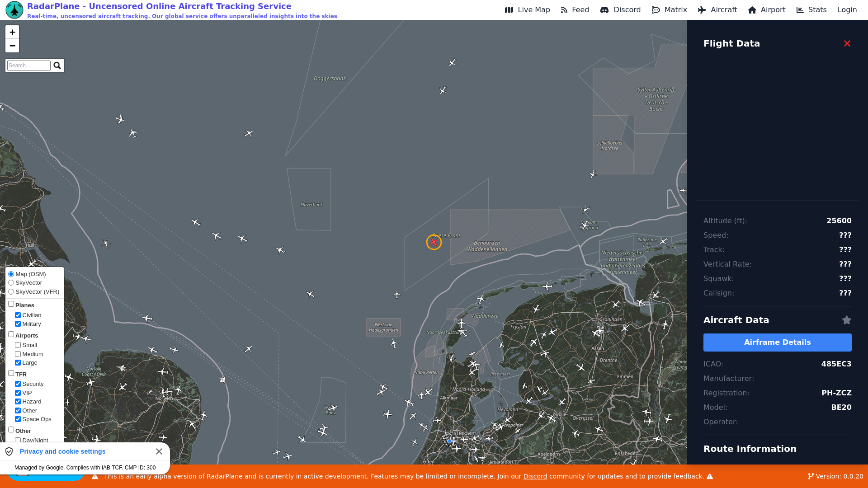Close the Flight Data panel

pos(847,44)
